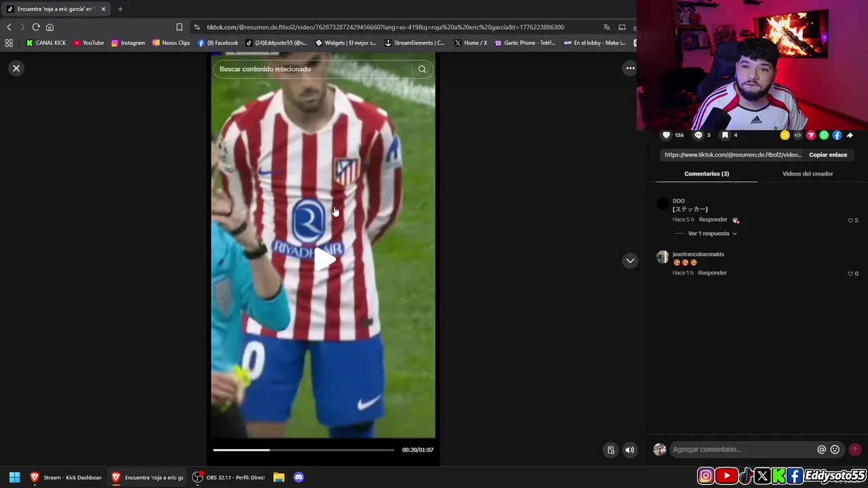Image resolution: width=868 pixels, height=488 pixels.
Task: Mute the video volume
Action: (630, 450)
